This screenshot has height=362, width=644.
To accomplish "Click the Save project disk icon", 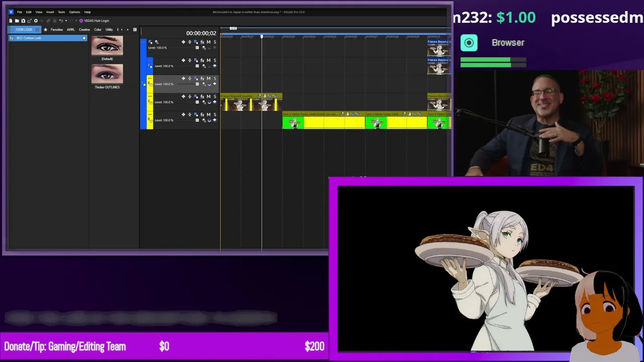I will [x=23, y=21].
